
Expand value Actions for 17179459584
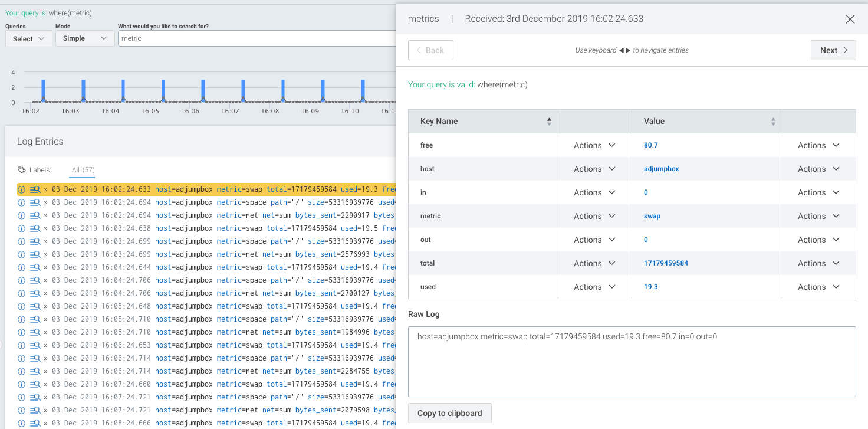click(x=818, y=263)
